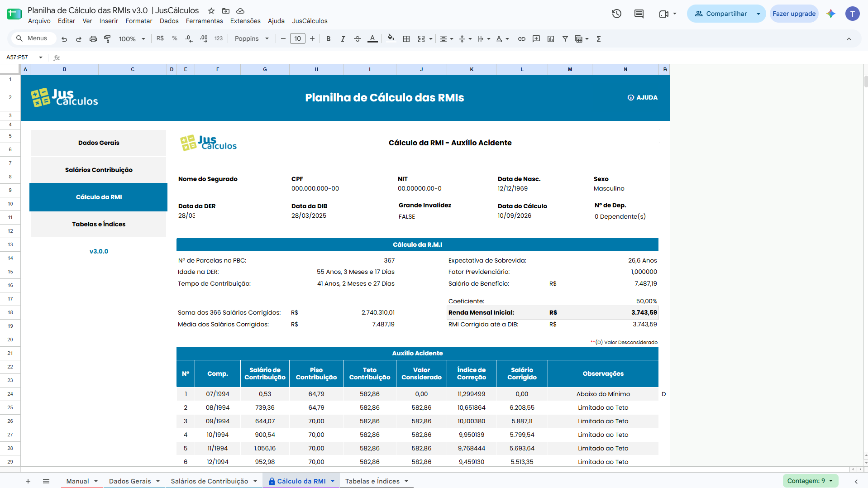Move document to folder
This screenshot has height=488, width=868.
pyautogui.click(x=226, y=10)
